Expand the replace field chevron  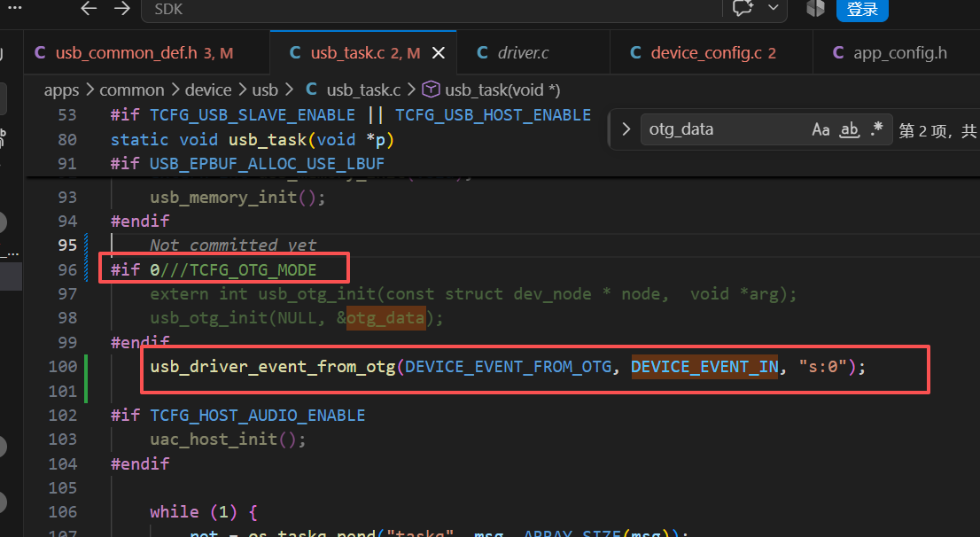(626, 129)
